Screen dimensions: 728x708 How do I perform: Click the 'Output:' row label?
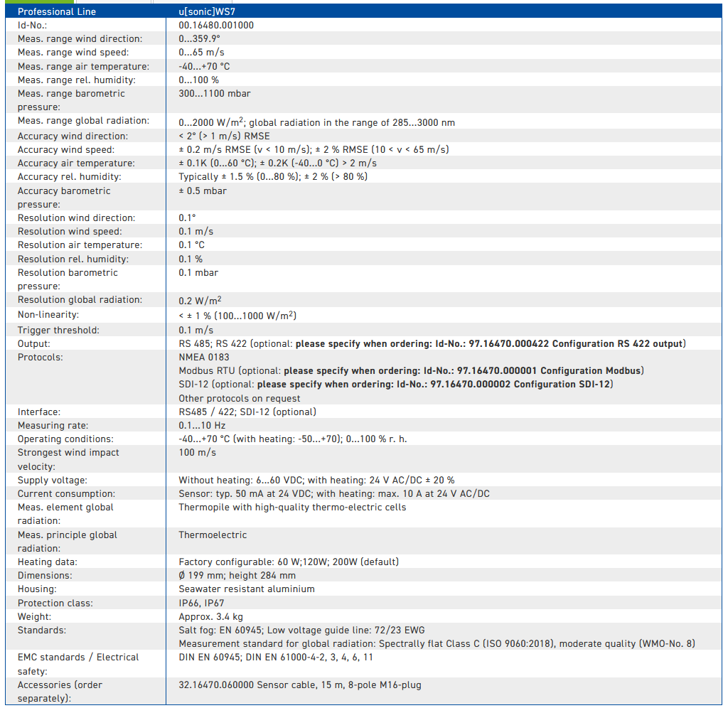point(34,343)
